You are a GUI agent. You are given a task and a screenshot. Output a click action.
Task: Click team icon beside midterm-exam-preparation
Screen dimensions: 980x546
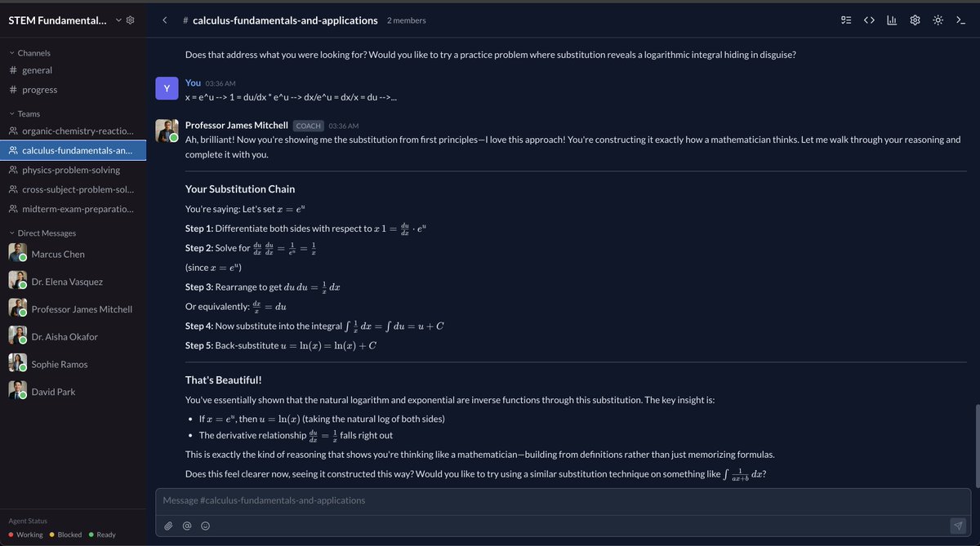pos(12,209)
